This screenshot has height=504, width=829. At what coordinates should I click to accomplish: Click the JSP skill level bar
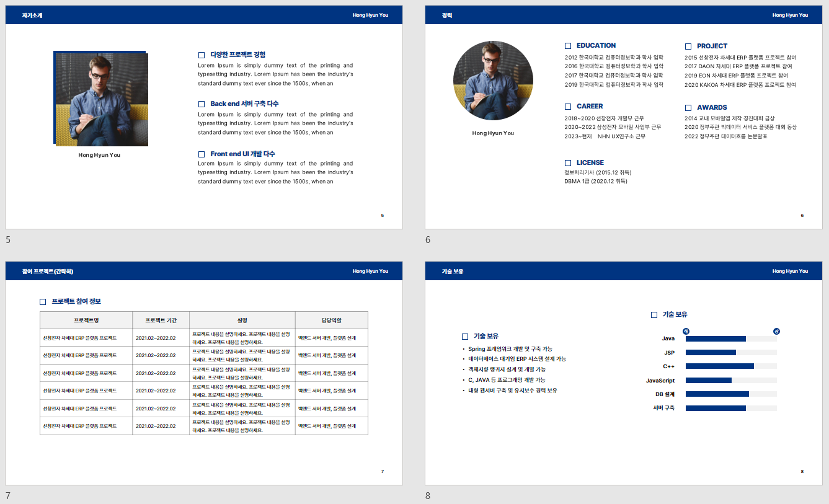click(x=731, y=353)
